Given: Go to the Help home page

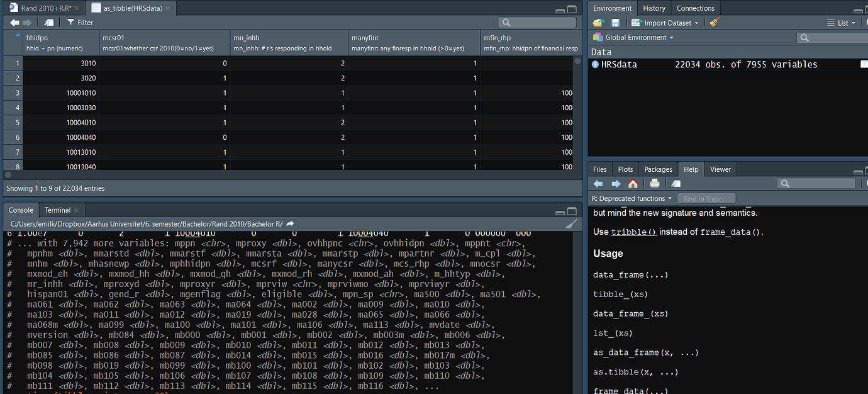Looking at the screenshot, I should tap(633, 183).
